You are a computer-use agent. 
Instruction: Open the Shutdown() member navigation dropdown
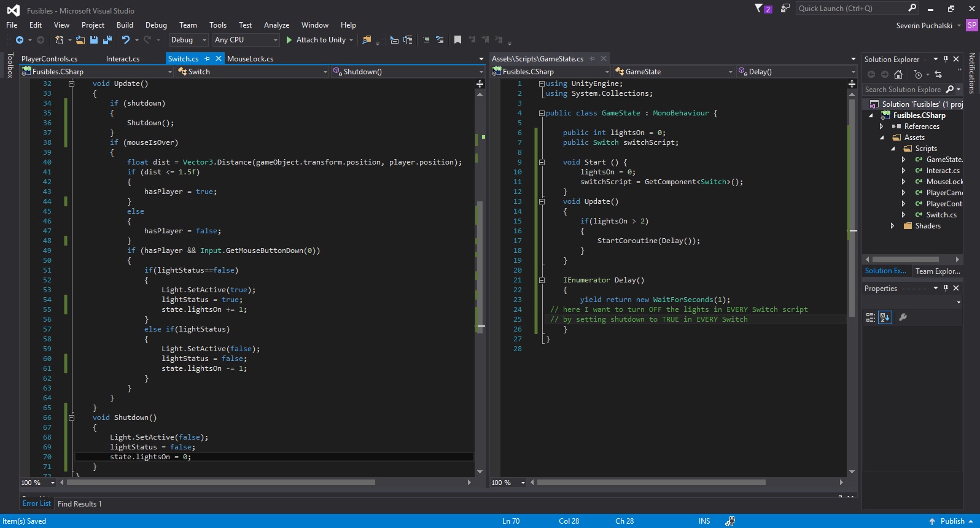408,72
